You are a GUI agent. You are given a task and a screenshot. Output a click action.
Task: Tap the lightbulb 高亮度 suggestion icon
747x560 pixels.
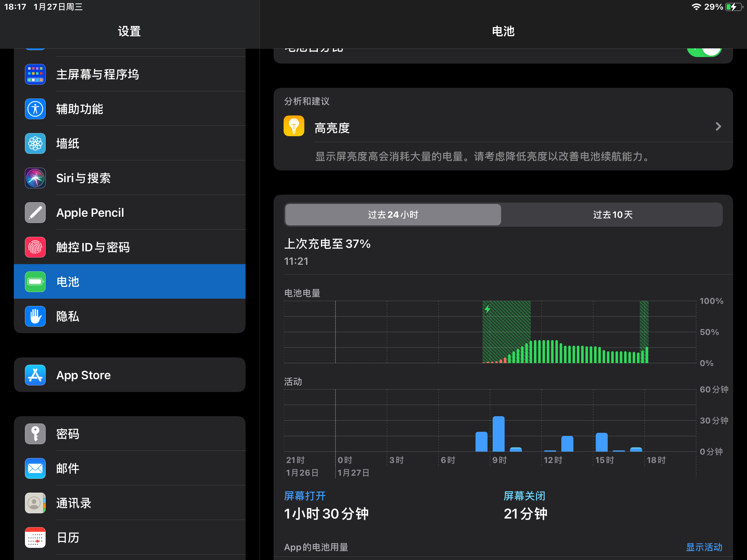coord(294,126)
